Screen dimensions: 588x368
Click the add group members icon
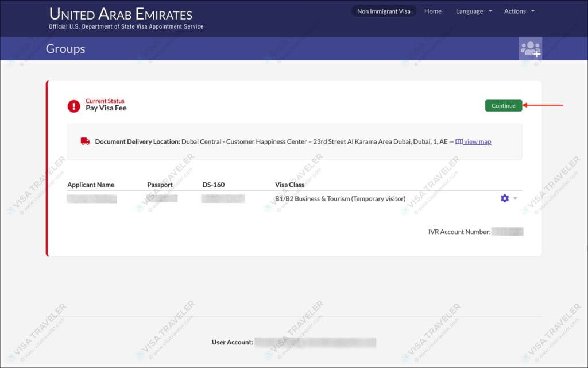tap(530, 49)
